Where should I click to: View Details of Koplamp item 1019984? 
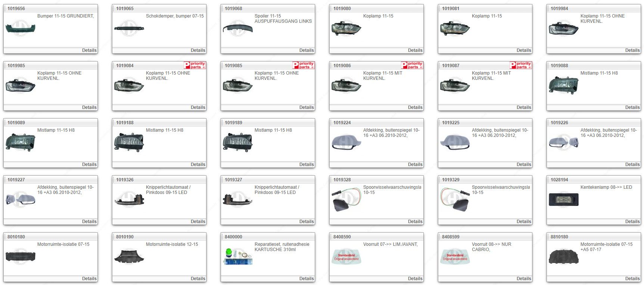click(632, 50)
